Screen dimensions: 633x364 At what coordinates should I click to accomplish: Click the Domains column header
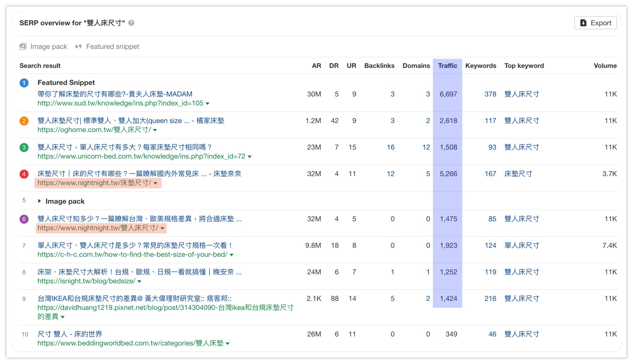[416, 66]
